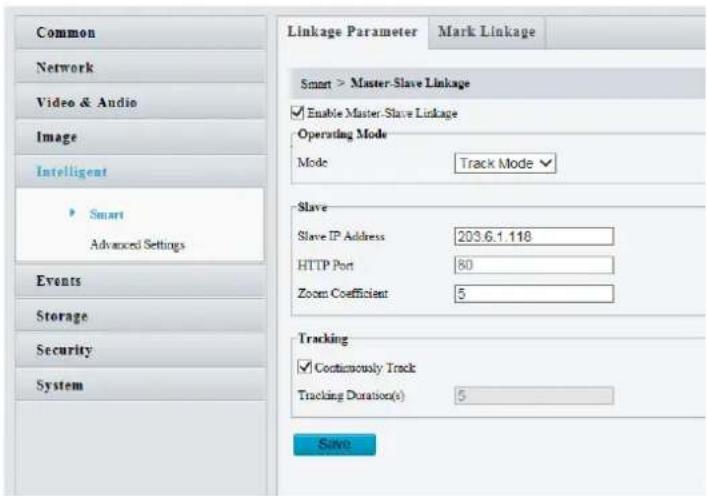The height and width of the screenshot is (496, 707).
Task: Click the Tracking group label
Action: [x=323, y=339]
